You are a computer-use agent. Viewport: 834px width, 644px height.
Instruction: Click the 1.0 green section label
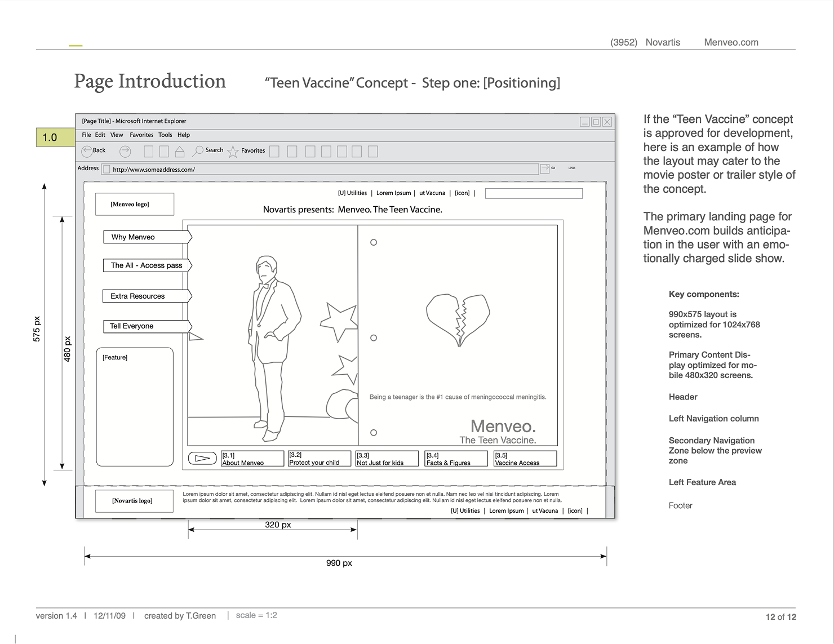[56, 137]
